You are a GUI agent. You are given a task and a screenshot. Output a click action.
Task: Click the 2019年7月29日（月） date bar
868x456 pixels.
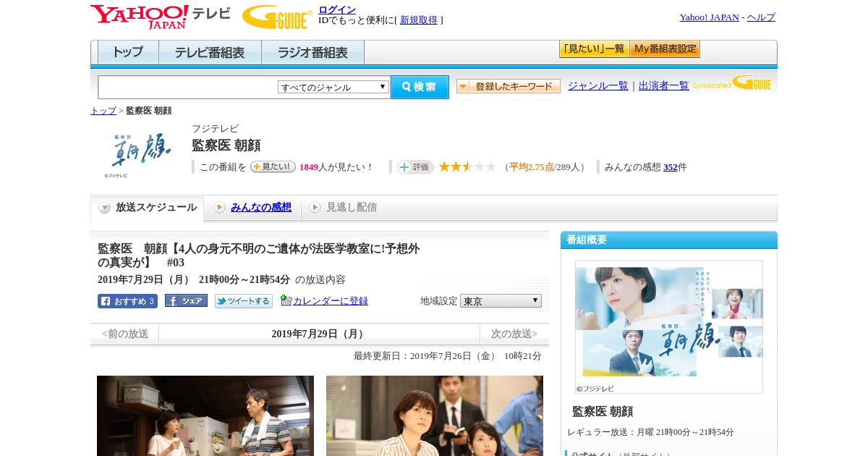click(x=319, y=334)
